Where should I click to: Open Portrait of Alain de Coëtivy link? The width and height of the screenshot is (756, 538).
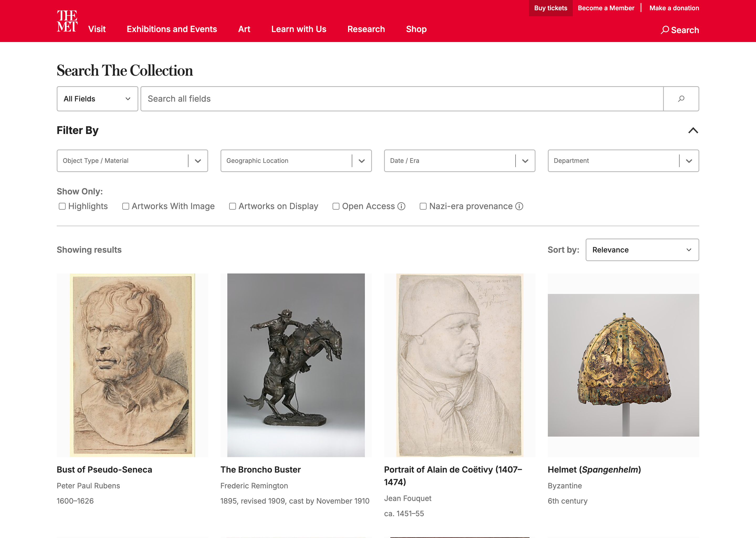[x=453, y=476]
